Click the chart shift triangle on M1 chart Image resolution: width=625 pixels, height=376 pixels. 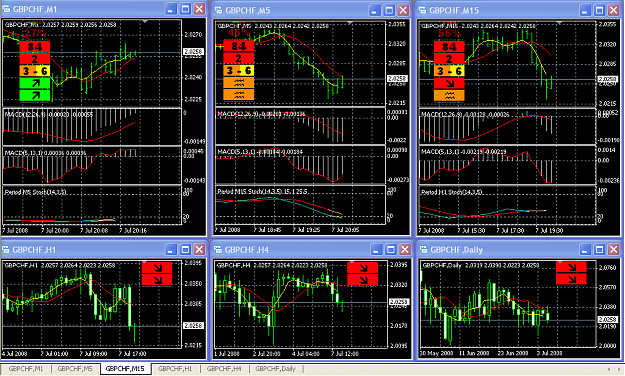coord(145,21)
